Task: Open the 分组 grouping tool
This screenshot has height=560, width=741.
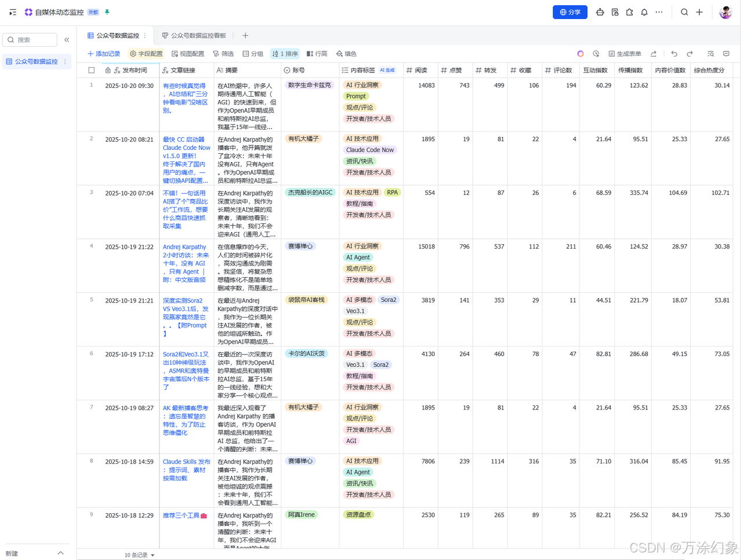Action: tap(253, 54)
